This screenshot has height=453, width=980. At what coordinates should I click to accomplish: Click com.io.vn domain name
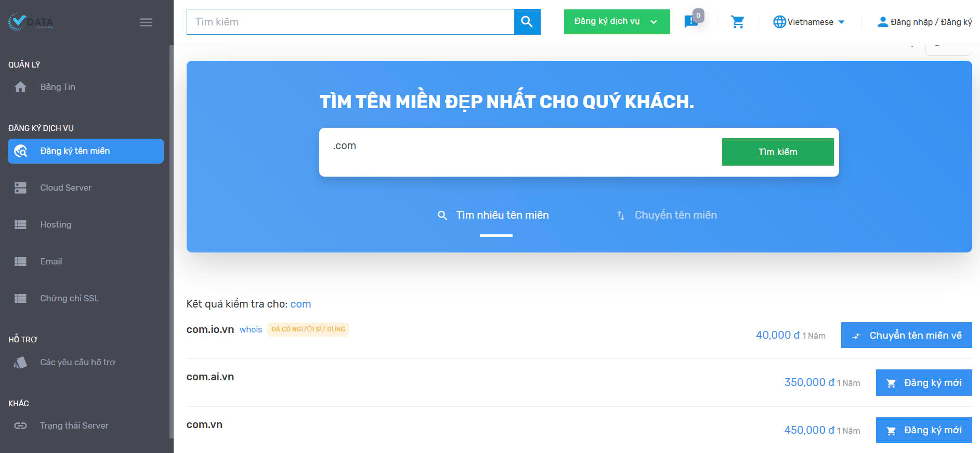210,329
